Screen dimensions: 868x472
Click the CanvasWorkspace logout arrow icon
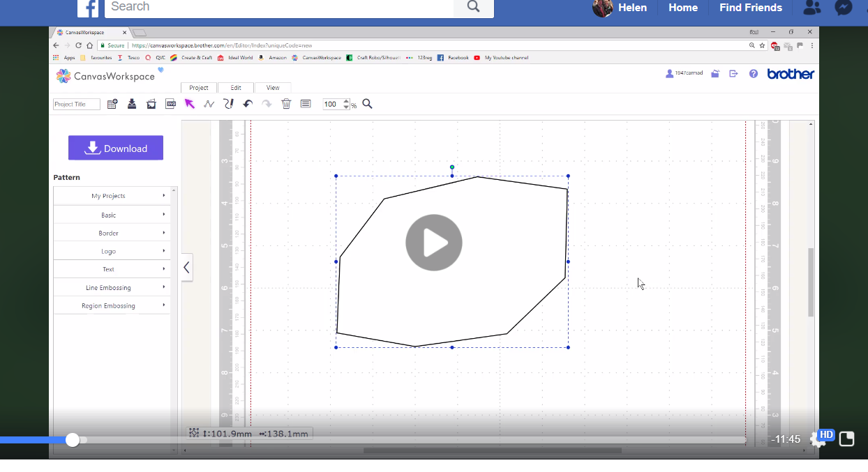click(x=733, y=73)
